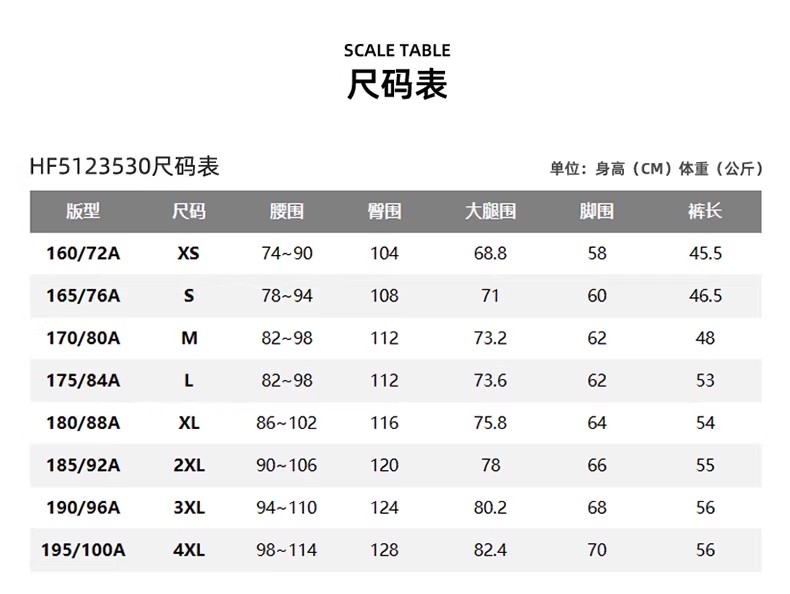
Task: Click the 160/72A row label
Action: click(83, 254)
